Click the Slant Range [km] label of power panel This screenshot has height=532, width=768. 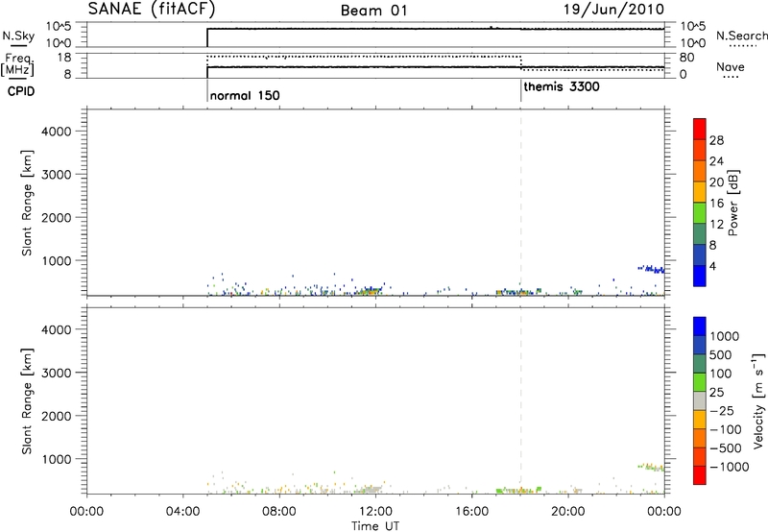[27, 203]
